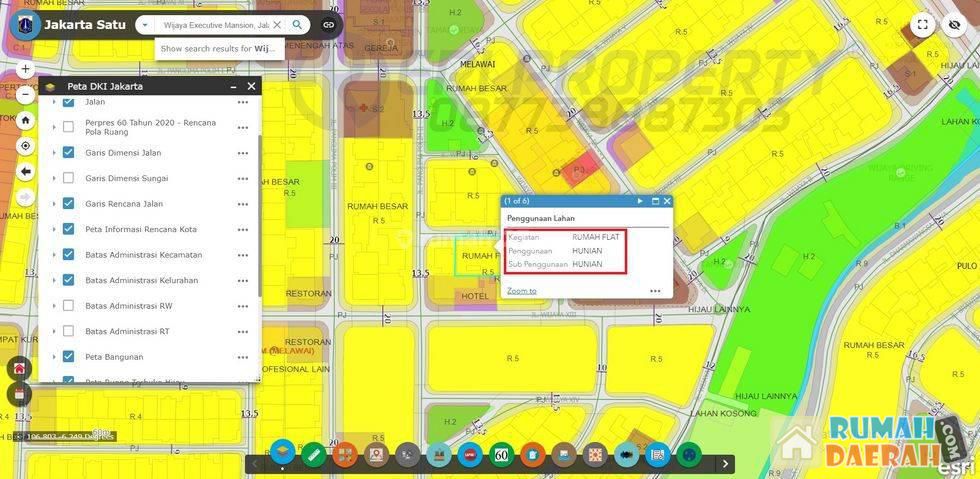Open the search source dropdown arrow
Image resolution: width=980 pixels, height=479 pixels.
click(145, 25)
